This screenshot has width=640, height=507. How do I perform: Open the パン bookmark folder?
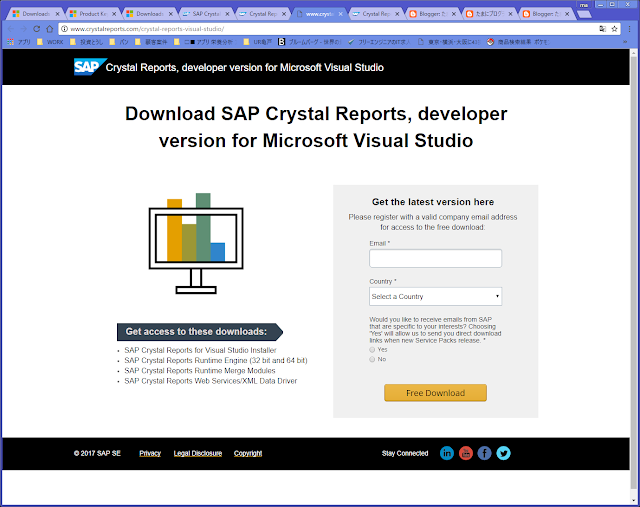(119, 42)
